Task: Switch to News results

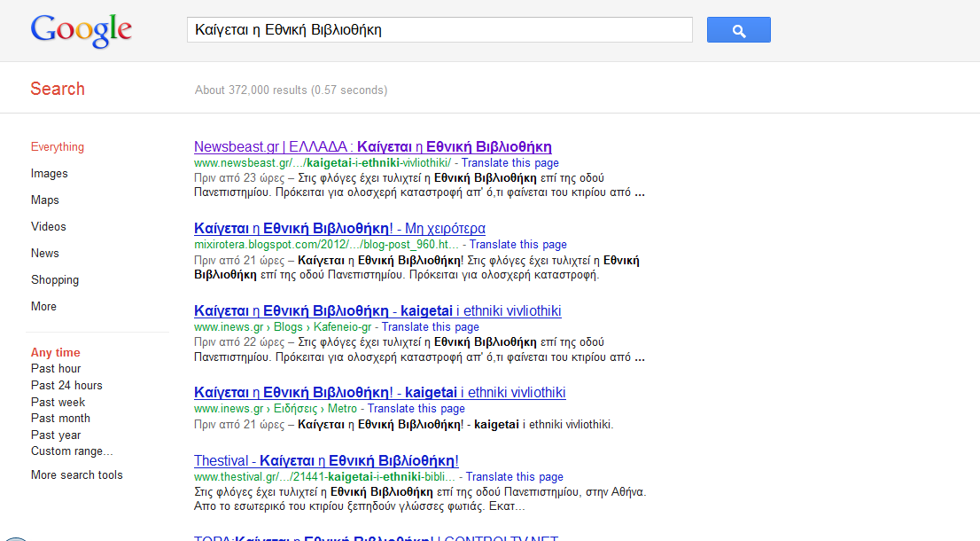Action: click(x=45, y=254)
